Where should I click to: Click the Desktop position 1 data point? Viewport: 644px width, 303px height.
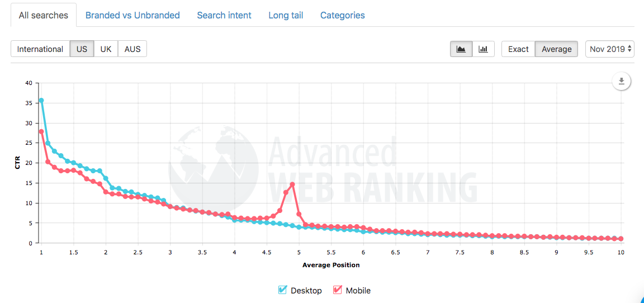coord(41,101)
